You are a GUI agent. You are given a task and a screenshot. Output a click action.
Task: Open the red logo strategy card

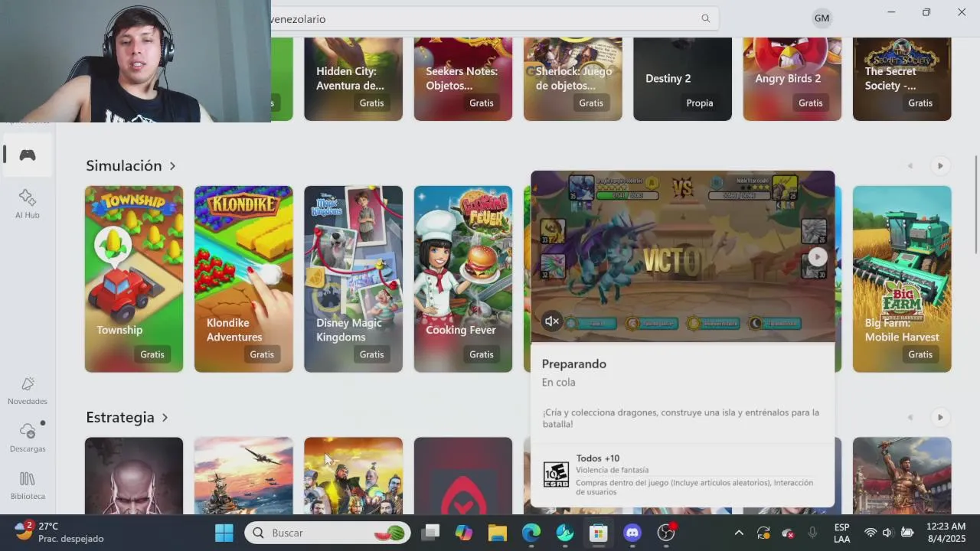(x=463, y=475)
